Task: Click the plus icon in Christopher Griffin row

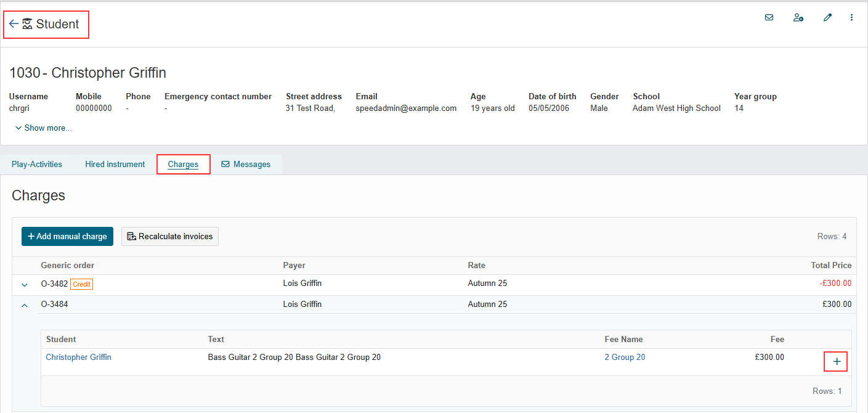Action: [x=837, y=362]
